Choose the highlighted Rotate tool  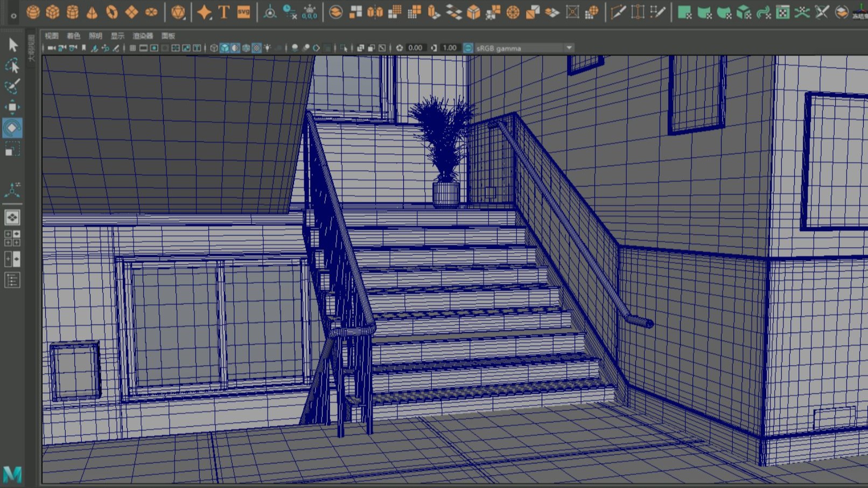tap(12, 128)
